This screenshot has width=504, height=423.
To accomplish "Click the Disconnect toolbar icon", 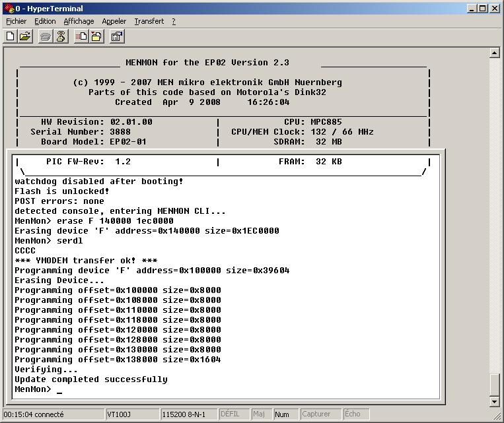I will pos(60,36).
